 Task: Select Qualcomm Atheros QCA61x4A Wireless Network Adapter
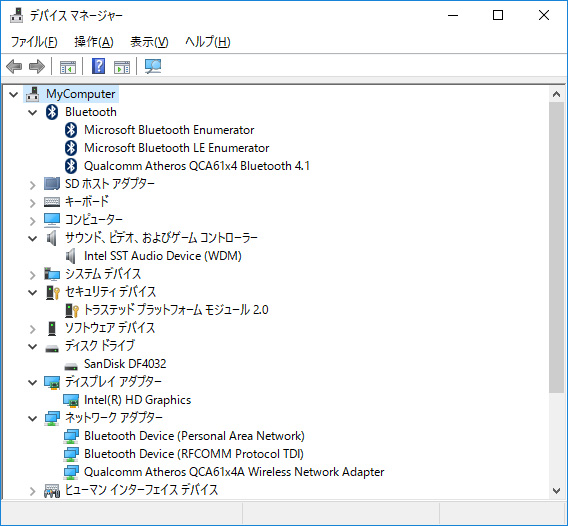234,472
